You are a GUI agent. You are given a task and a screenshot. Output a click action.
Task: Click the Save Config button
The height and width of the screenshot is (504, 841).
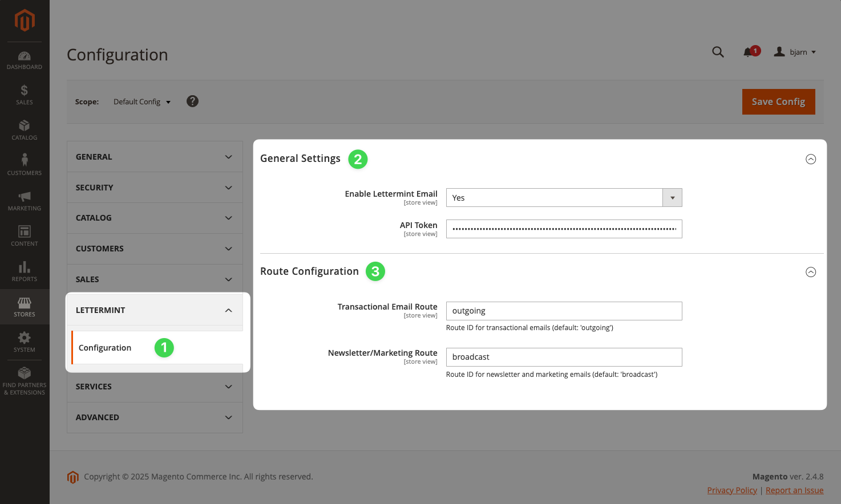pos(778,101)
